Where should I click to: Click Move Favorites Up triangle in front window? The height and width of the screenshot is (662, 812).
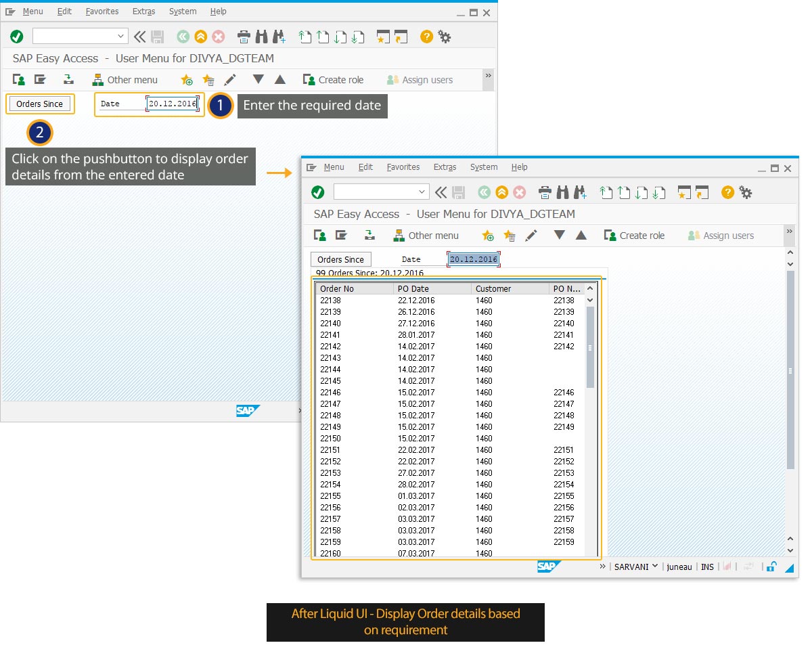pos(581,235)
